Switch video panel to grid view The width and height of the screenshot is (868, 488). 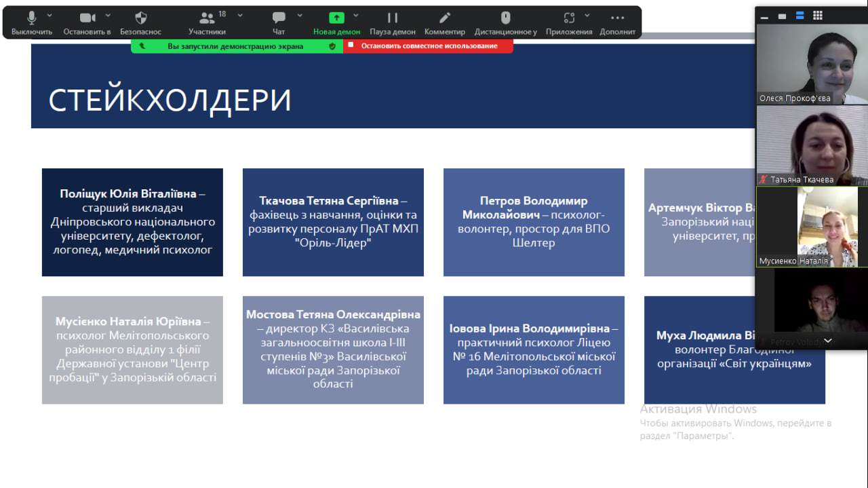coord(818,16)
